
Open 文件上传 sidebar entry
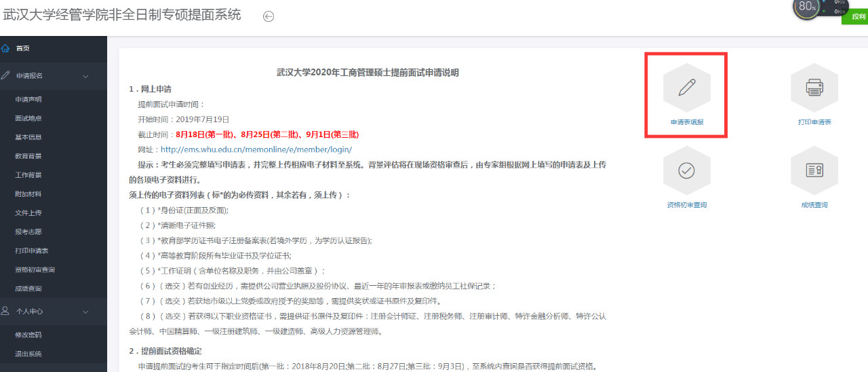28,213
